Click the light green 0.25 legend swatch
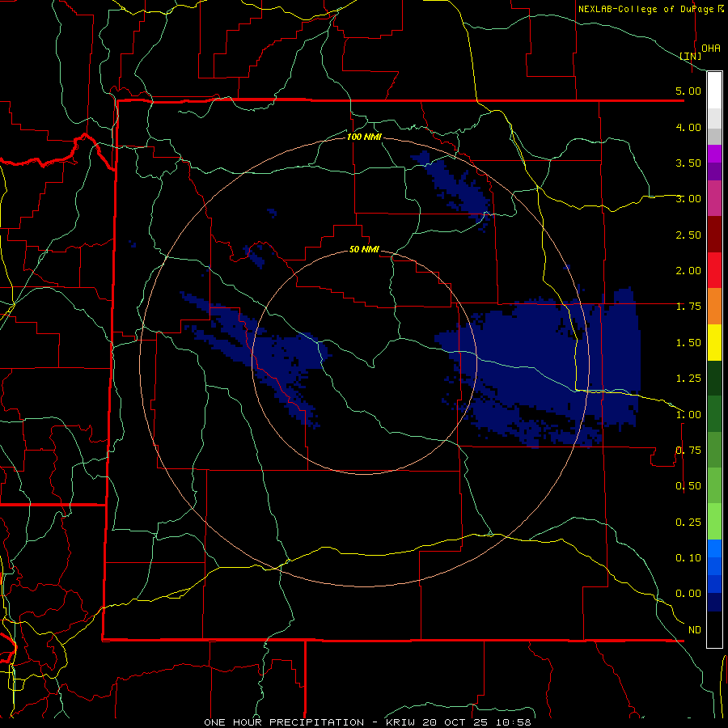 [714, 522]
